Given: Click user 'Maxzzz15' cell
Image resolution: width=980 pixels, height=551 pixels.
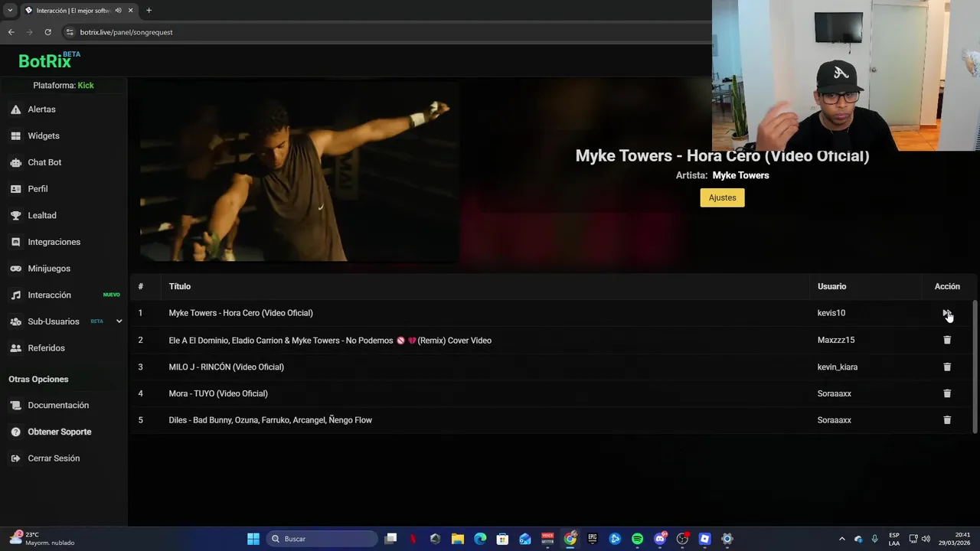Looking at the screenshot, I should point(836,340).
